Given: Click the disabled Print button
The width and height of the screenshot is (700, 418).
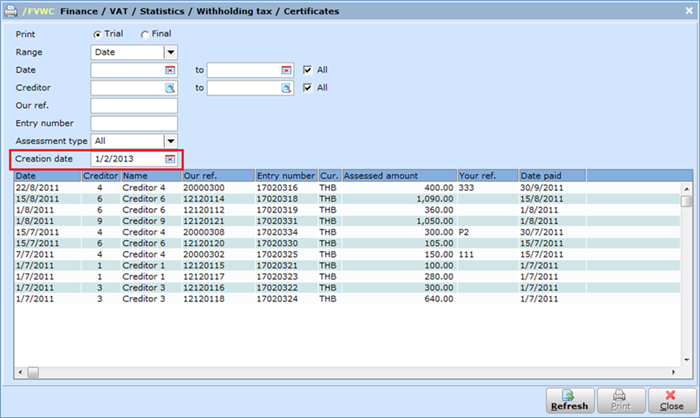Looking at the screenshot, I should [621, 401].
